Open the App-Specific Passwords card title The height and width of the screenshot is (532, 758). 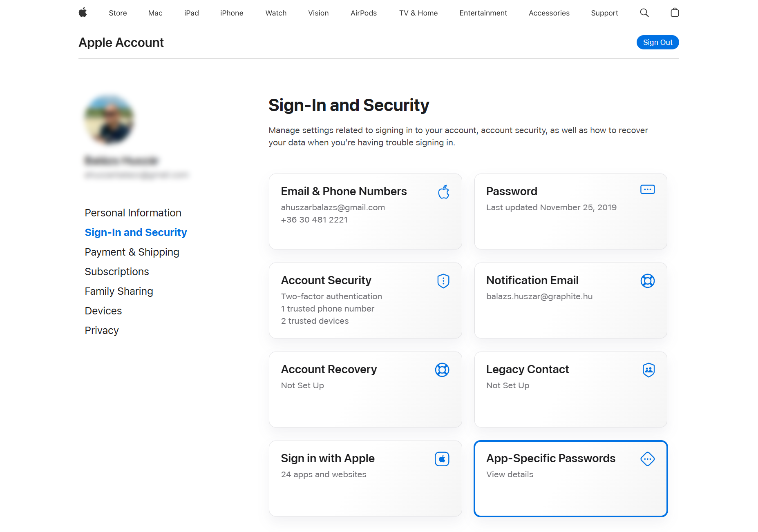point(551,459)
